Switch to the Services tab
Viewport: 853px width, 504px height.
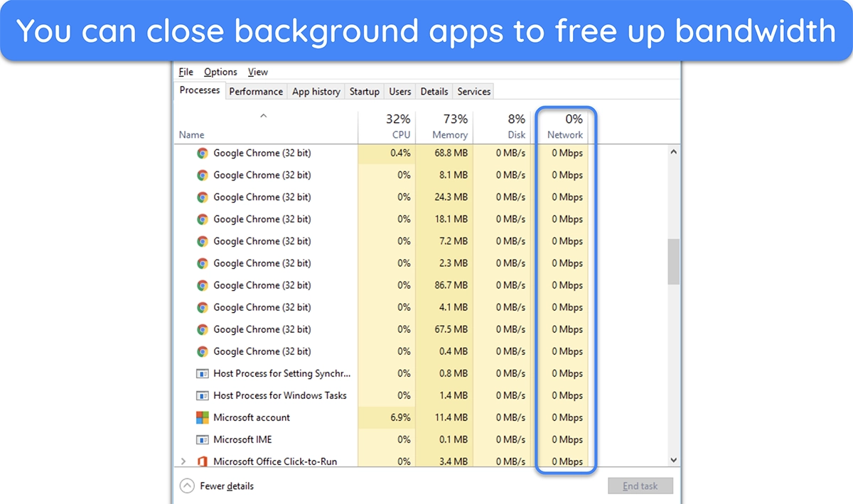[474, 92]
